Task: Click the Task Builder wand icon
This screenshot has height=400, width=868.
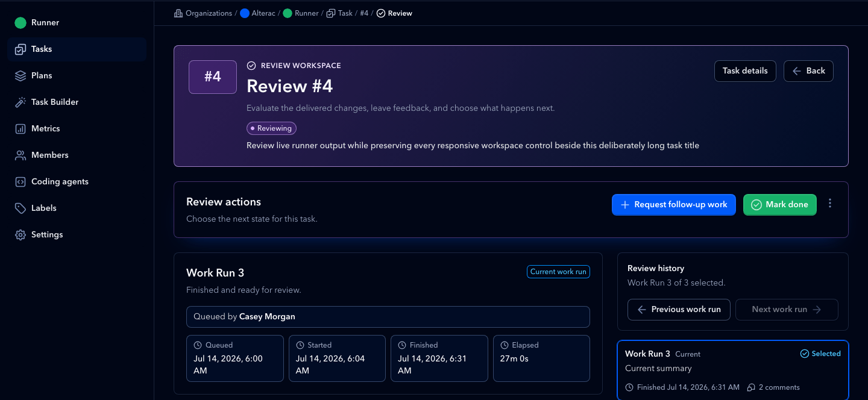Action: coord(20,102)
